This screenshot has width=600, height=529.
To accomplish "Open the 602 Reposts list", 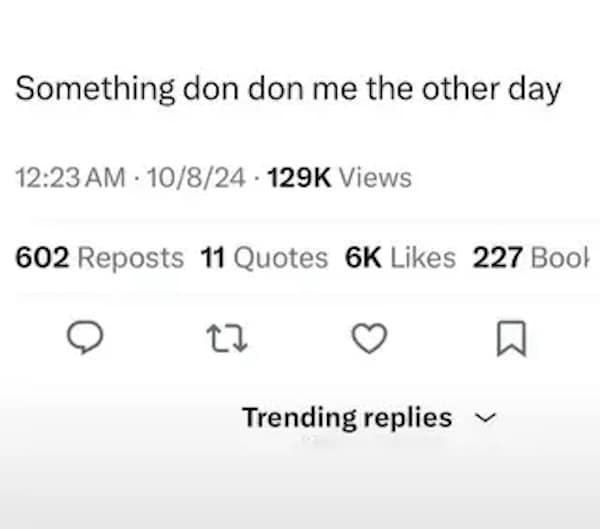I will coord(100,258).
